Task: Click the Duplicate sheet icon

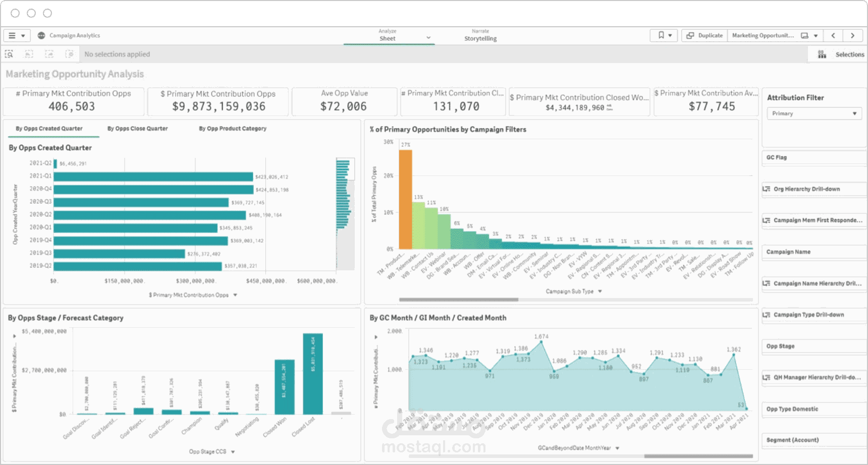Action: pyautogui.click(x=690, y=35)
